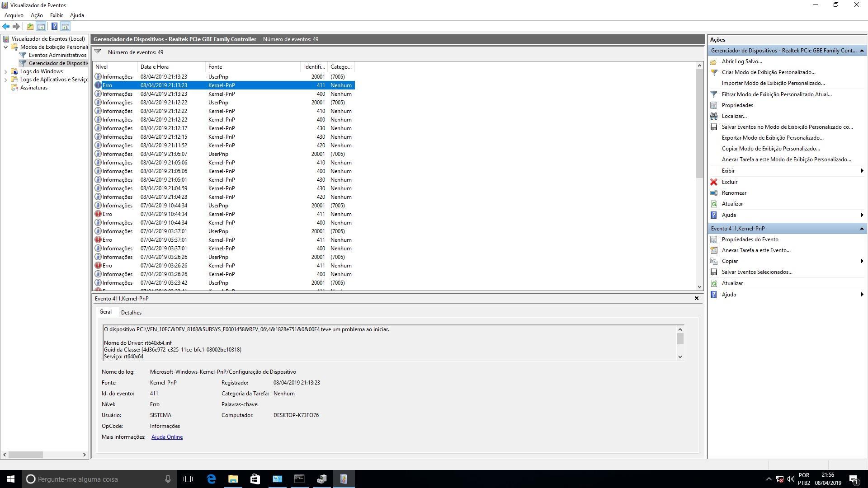Click the Criar Modo de Exibição Personalizado funnel icon
The image size is (868, 488).
(x=714, y=72)
